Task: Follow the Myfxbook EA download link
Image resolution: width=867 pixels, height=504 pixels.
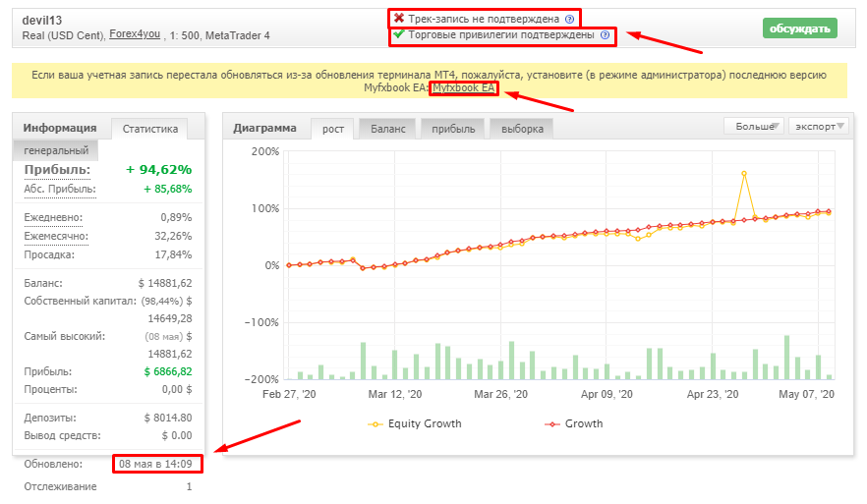Action: click(463, 87)
